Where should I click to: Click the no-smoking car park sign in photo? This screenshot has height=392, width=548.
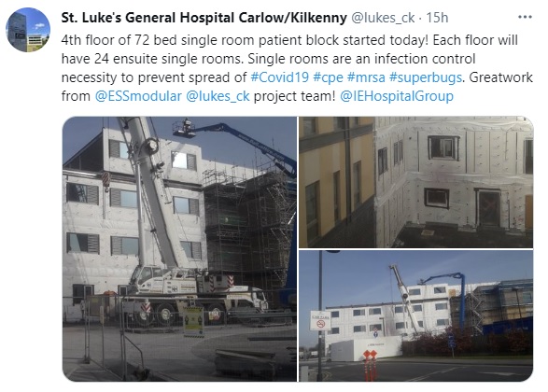tap(320, 320)
